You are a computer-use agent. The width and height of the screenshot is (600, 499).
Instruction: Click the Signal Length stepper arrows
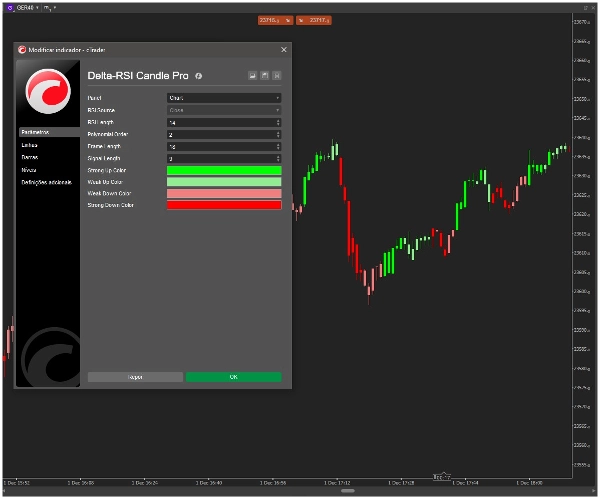278,158
